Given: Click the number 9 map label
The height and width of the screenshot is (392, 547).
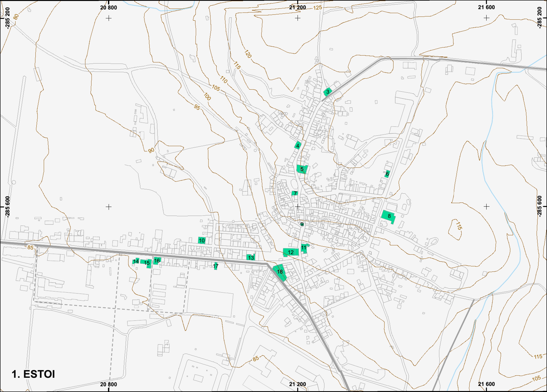Looking at the screenshot, I should (302, 224).
